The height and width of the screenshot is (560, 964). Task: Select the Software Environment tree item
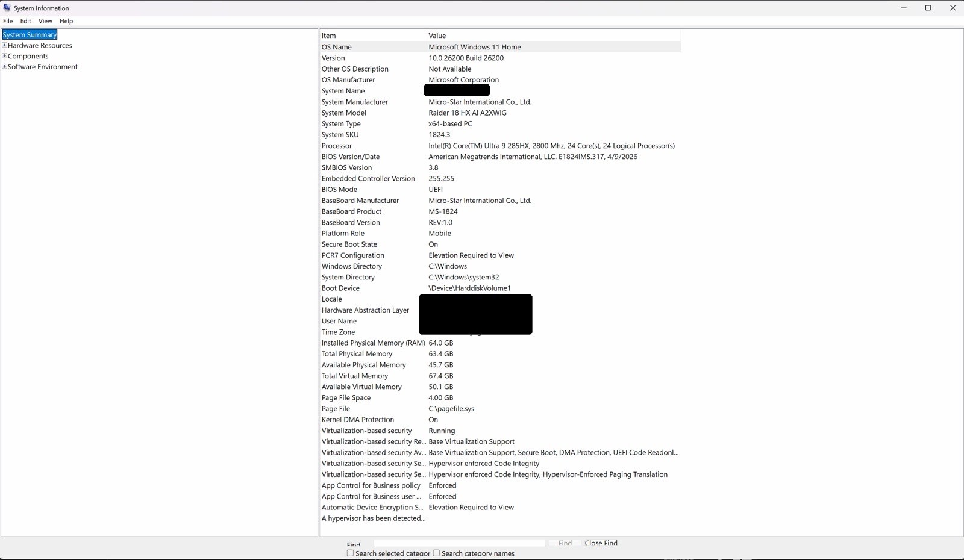coord(43,67)
